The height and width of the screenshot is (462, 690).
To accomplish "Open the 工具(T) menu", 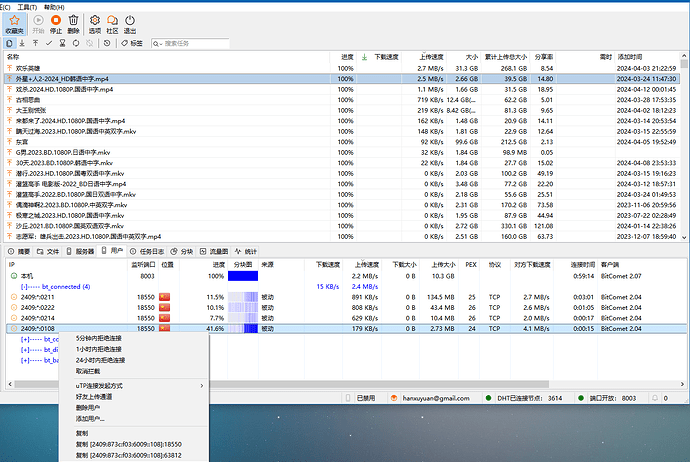I will click(x=27, y=7).
